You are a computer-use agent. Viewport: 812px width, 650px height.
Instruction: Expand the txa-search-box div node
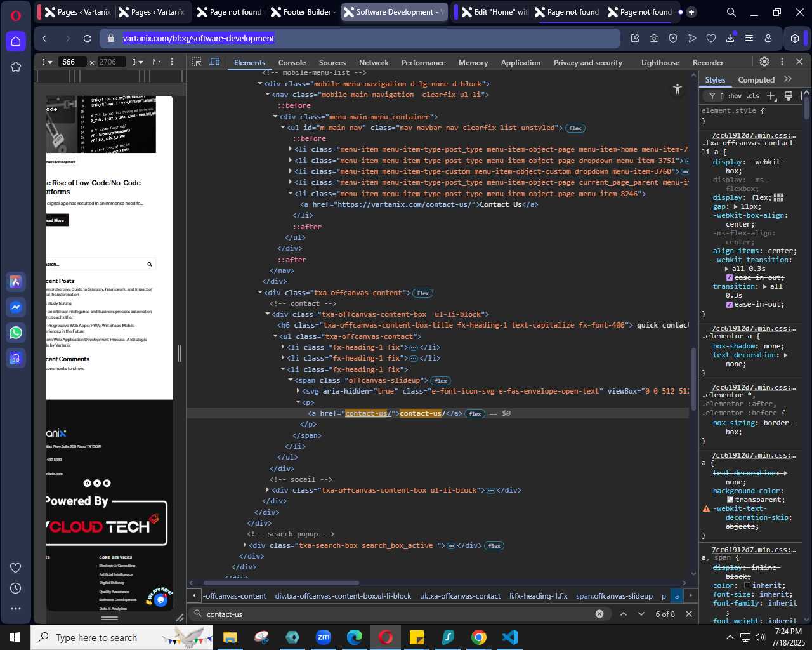(x=245, y=545)
